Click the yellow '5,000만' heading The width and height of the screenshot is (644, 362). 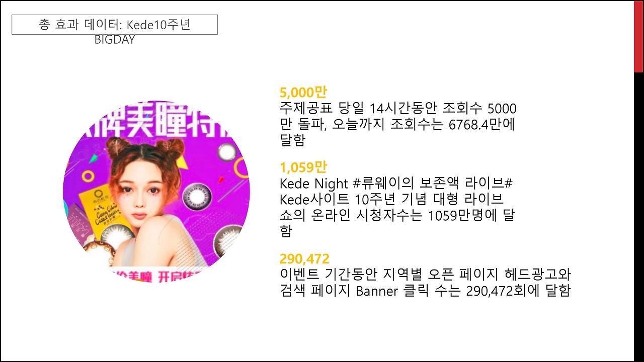(x=303, y=92)
